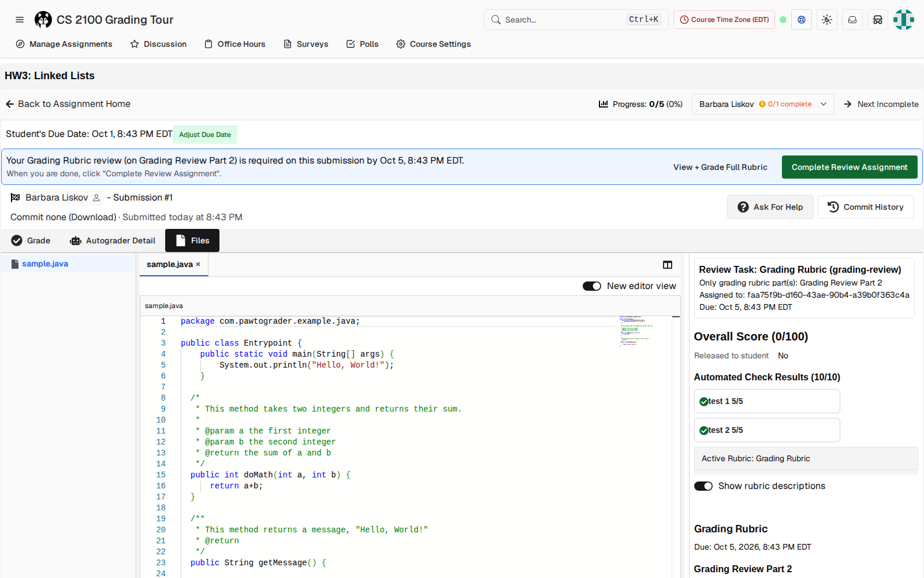
Task: Select the Files tab
Action: point(192,240)
